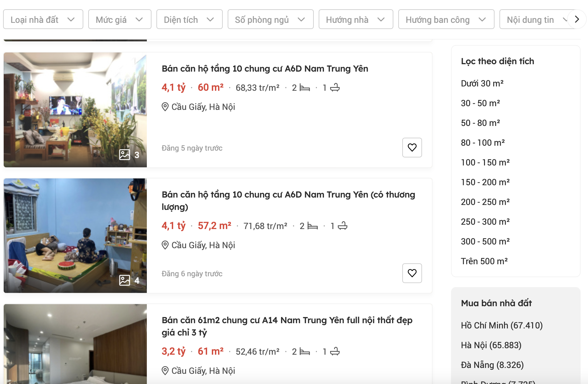588x384 pixels.
Task: Expand the Số phòng ngủ filter
Action: (270, 19)
